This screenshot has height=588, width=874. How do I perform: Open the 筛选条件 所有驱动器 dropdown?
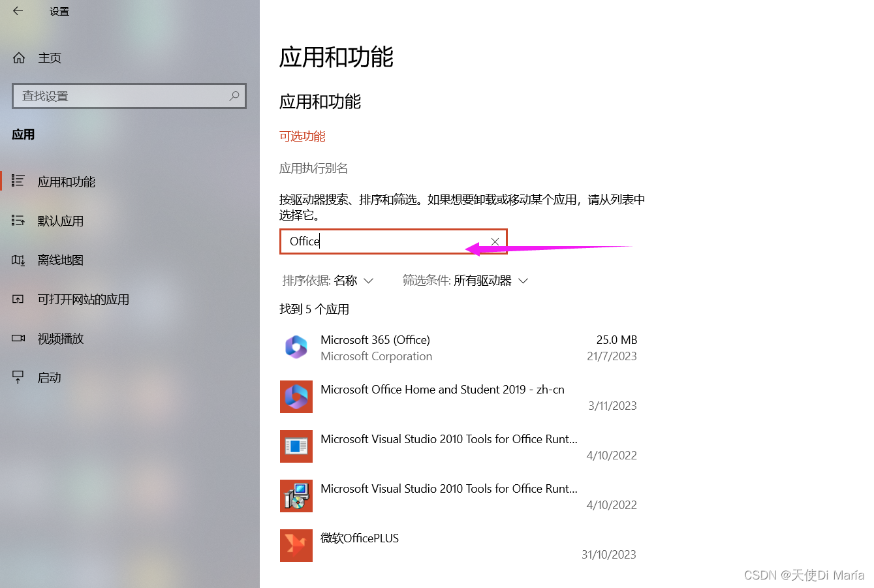pyautogui.click(x=465, y=281)
